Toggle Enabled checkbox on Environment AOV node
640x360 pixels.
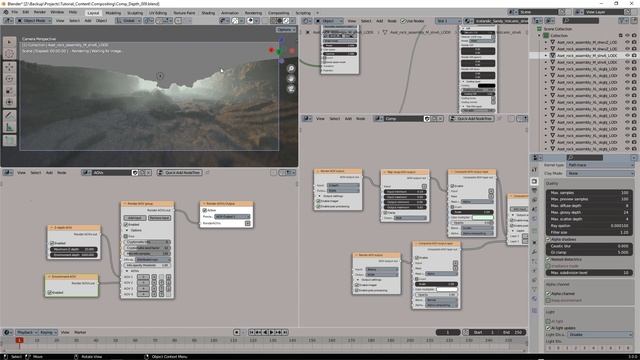click(50, 292)
